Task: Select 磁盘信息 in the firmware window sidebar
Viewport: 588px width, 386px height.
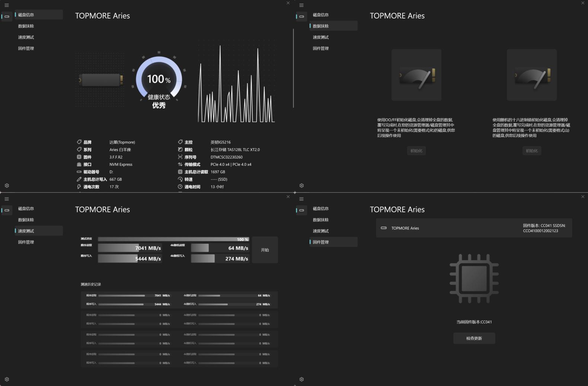Action: (321, 209)
